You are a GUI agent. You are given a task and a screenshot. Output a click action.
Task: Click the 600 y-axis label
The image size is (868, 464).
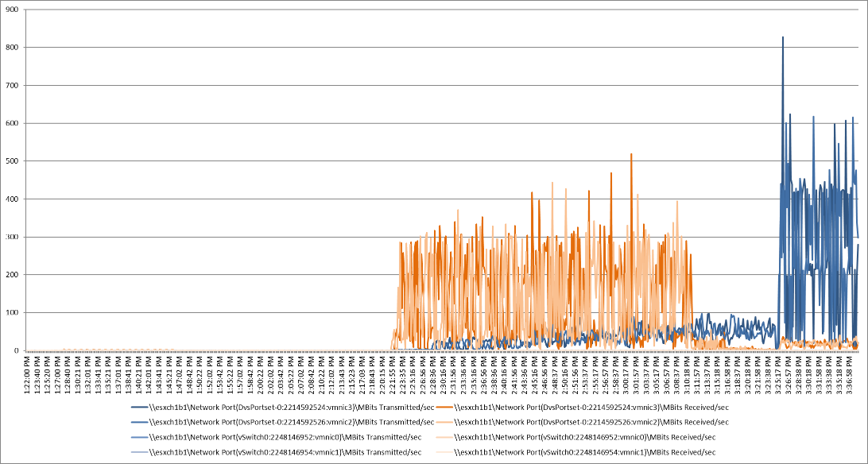[x=12, y=123]
